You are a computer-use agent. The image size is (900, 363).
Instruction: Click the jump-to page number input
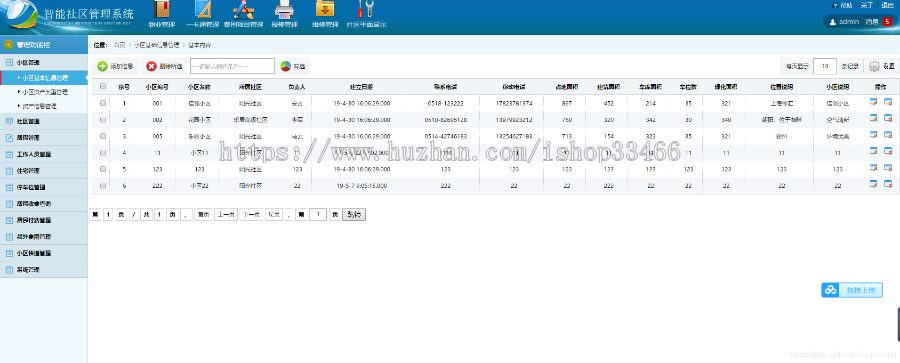(x=318, y=214)
